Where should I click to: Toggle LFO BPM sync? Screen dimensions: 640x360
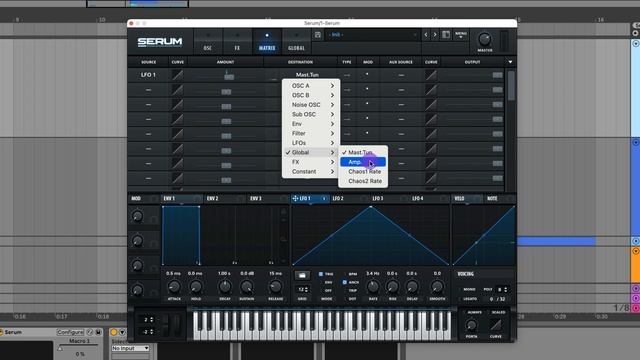point(352,274)
